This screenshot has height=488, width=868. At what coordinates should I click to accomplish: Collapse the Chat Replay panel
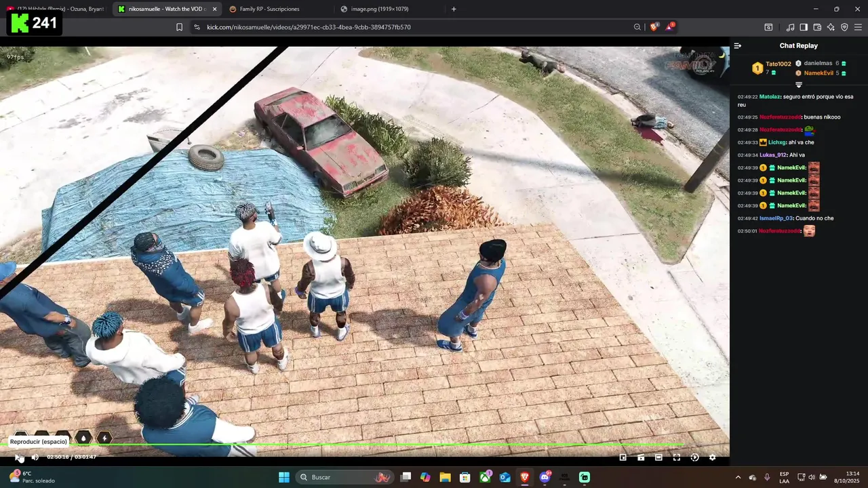coord(738,45)
